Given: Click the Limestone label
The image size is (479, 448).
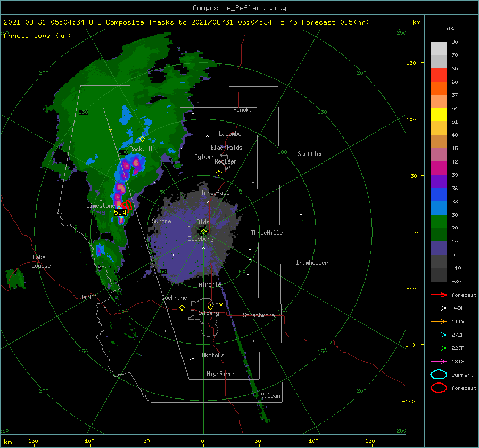Looking at the screenshot, I should (x=101, y=206).
